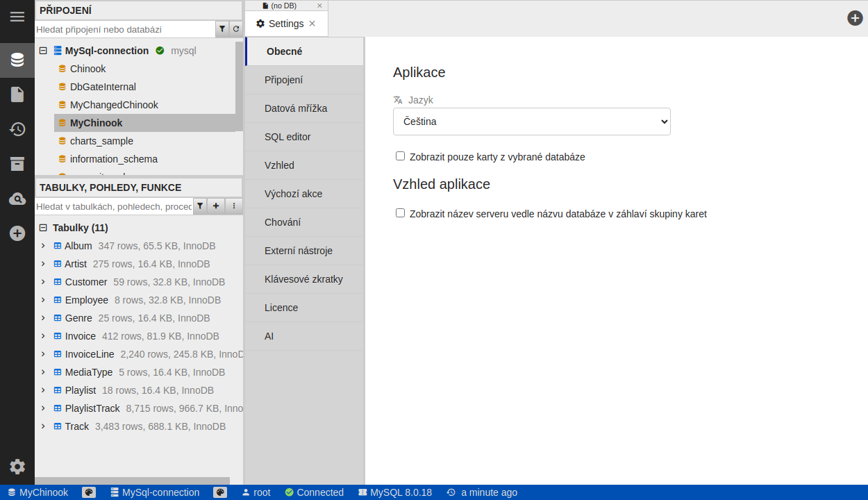Open the hamburger menu icon
The height and width of the screenshot is (500, 868).
coord(17,17)
